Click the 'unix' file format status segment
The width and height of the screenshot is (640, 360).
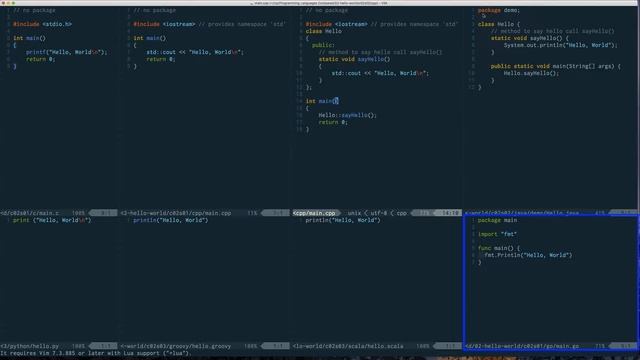click(354, 213)
